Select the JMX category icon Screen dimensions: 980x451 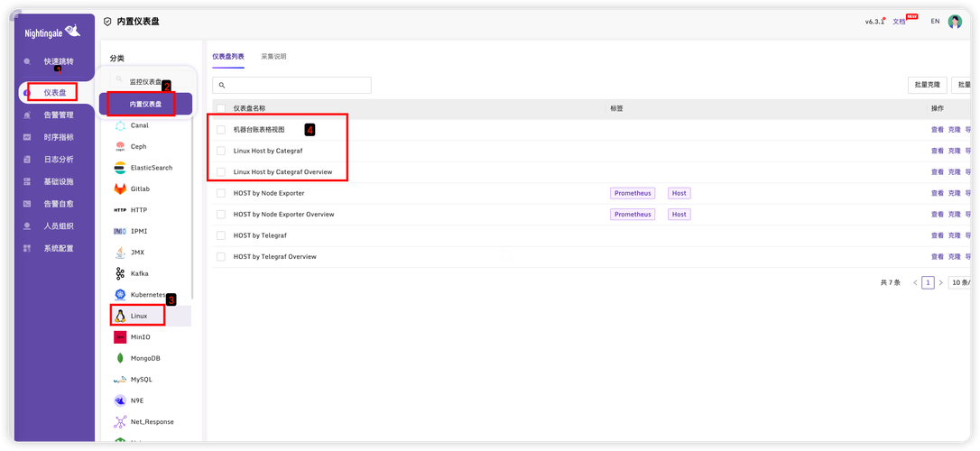pos(120,253)
